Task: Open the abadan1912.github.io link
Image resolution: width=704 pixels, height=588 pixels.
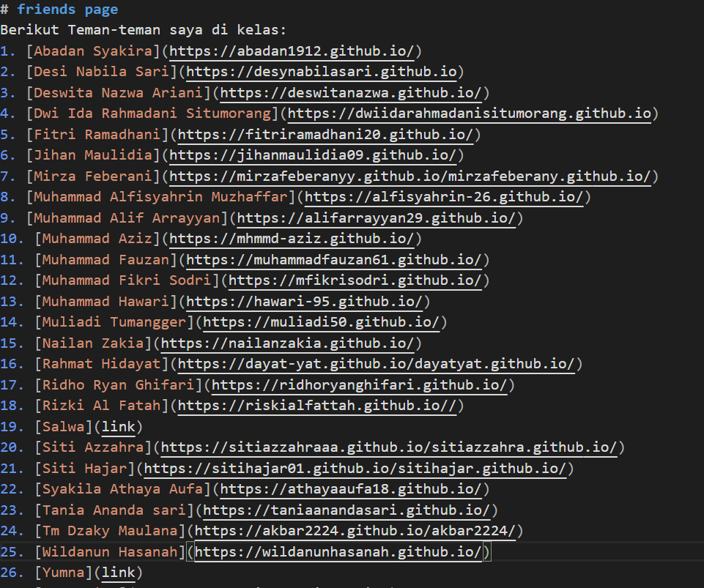Action: pyautogui.click(x=292, y=51)
